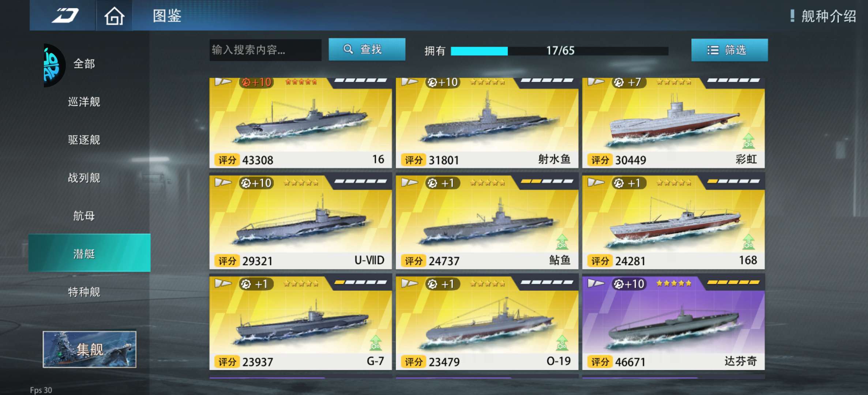868x395 pixels.
Task: Click the 17/65 ownership progress bar
Action: coord(559,50)
